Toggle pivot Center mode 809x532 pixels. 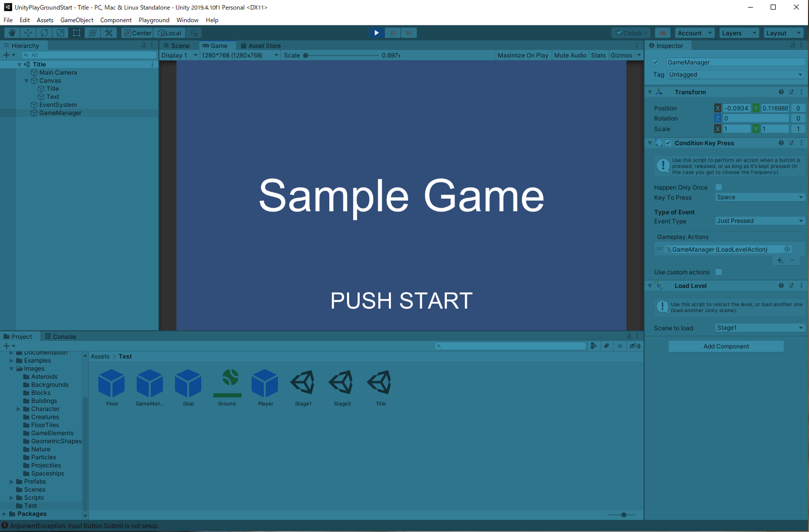coord(138,33)
